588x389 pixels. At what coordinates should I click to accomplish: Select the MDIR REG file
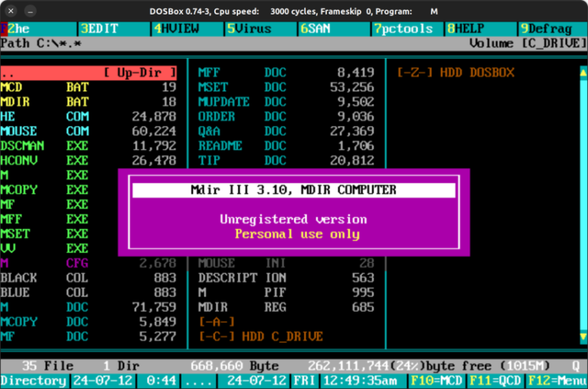(286, 307)
